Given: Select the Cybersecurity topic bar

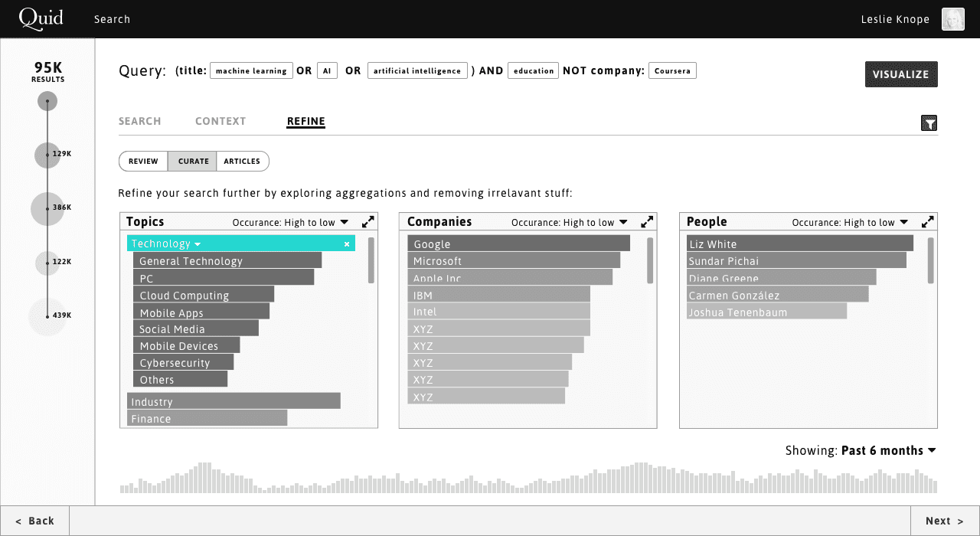Looking at the screenshot, I should point(184,362).
